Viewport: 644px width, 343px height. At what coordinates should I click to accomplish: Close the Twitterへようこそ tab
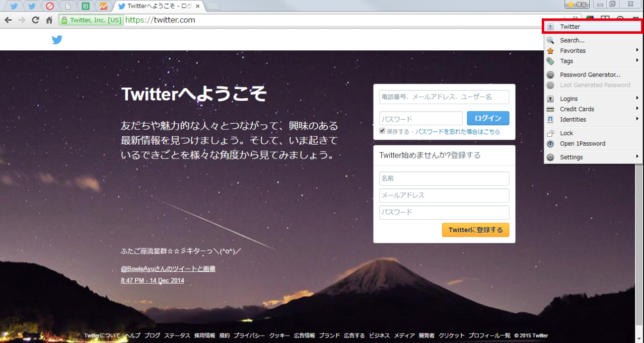pyautogui.click(x=198, y=6)
